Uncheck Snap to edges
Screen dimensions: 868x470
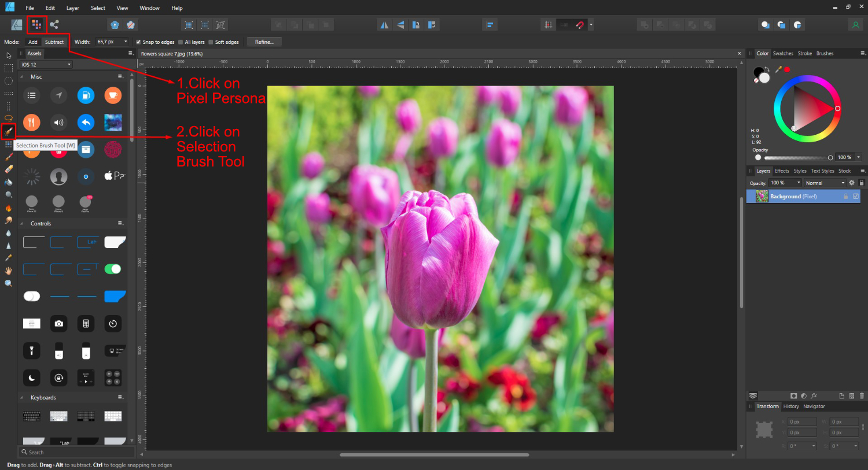tap(138, 42)
